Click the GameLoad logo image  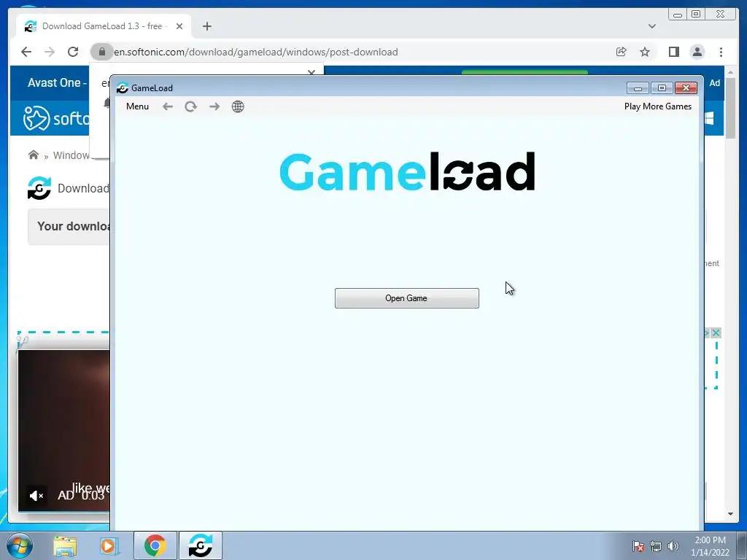(x=407, y=172)
